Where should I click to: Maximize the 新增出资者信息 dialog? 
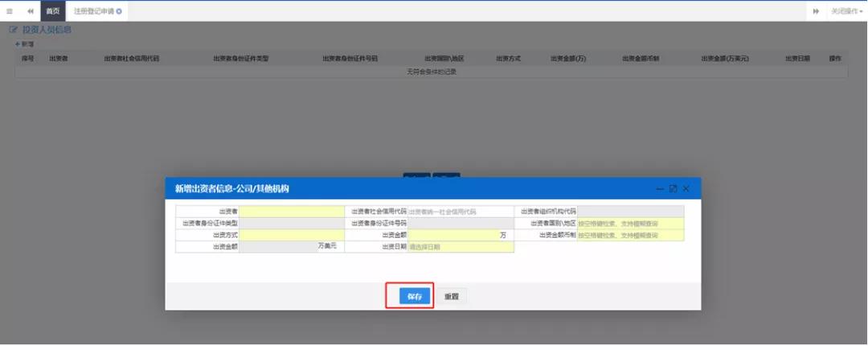(x=673, y=188)
